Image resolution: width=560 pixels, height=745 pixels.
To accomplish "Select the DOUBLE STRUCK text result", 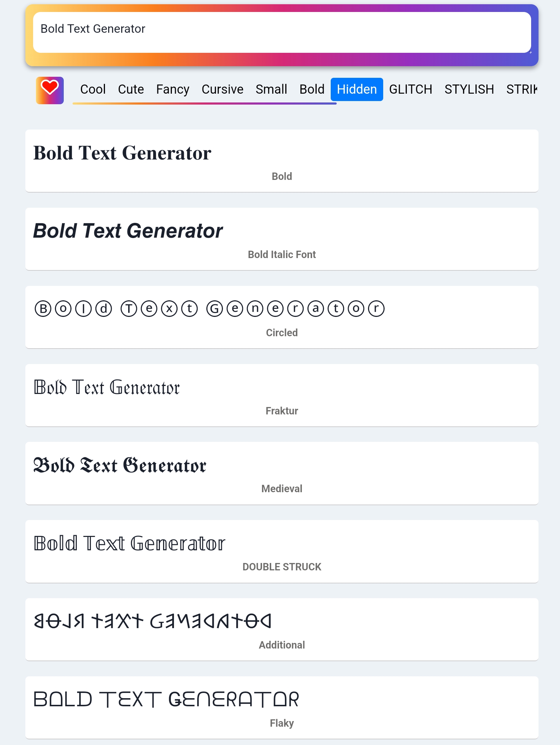I will click(129, 543).
